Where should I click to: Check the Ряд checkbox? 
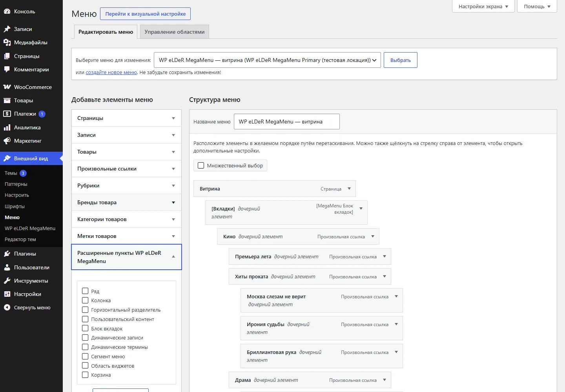[85, 291]
